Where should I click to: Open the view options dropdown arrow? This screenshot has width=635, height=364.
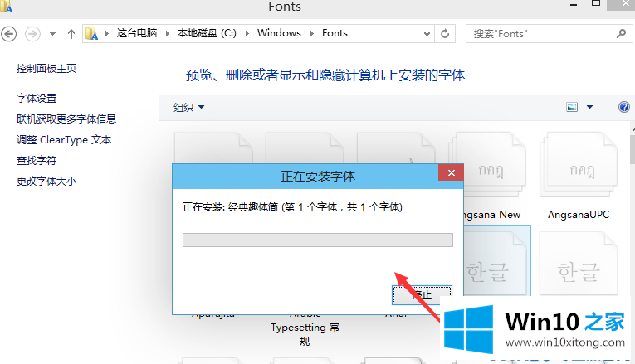click(x=589, y=107)
